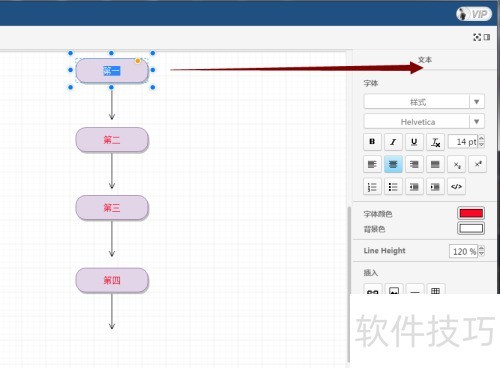Image resolution: width=500 pixels, height=368 pixels.
Task: Insert an image from 插入 section
Action: (x=394, y=289)
